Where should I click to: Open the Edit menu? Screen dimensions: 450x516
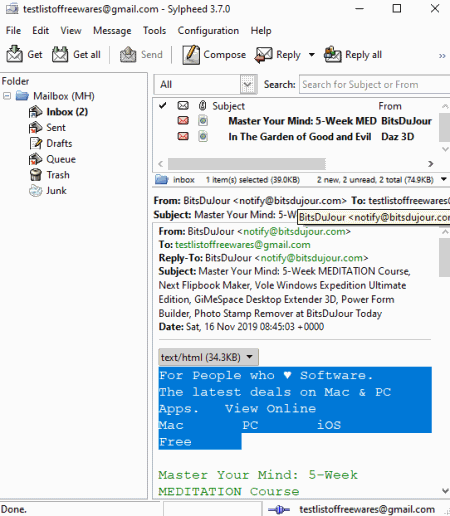(40, 31)
